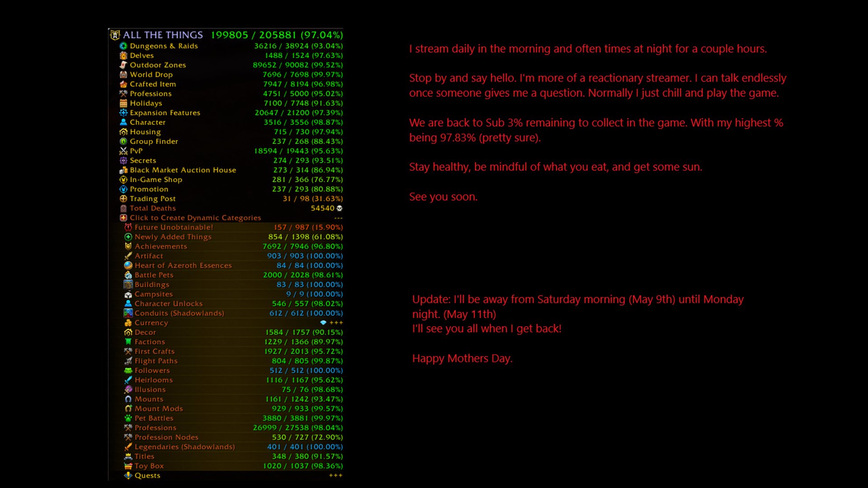Click the Happy Mothers Day. text

point(462,358)
